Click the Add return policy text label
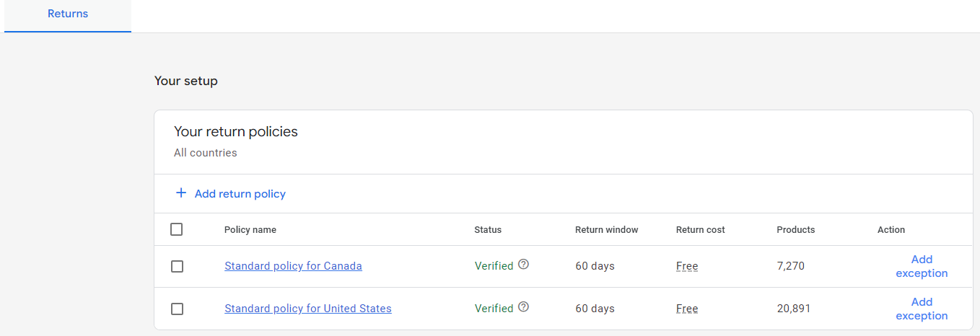Image resolution: width=980 pixels, height=336 pixels. pyautogui.click(x=240, y=193)
